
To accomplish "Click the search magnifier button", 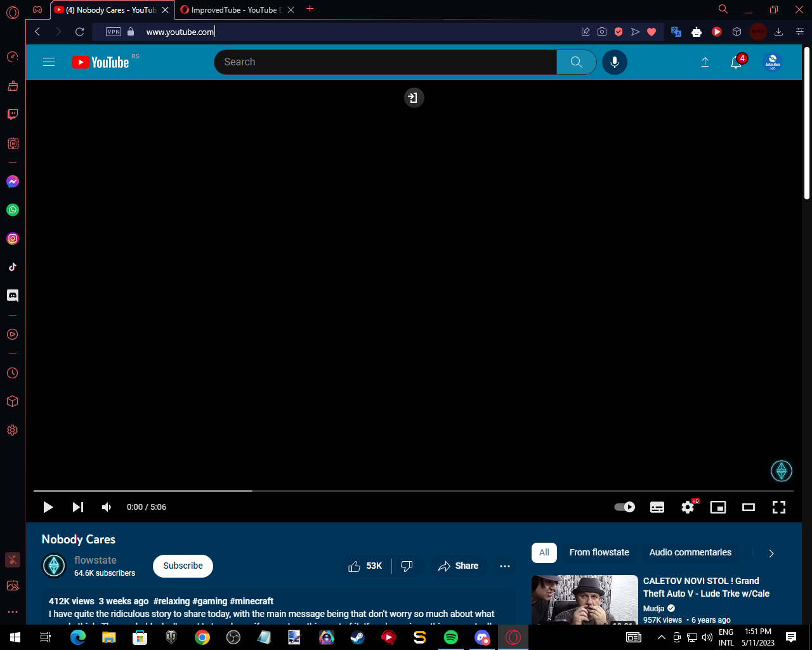I will [576, 62].
